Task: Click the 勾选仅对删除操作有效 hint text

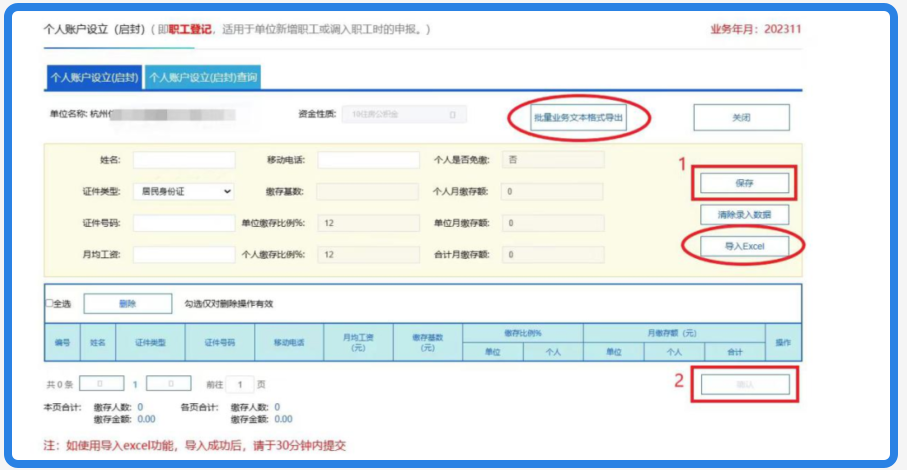Action: (x=228, y=304)
